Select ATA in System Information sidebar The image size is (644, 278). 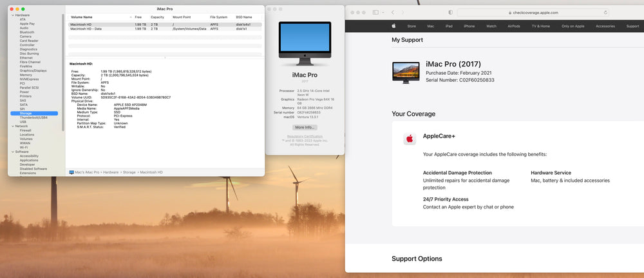tap(23, 19)
